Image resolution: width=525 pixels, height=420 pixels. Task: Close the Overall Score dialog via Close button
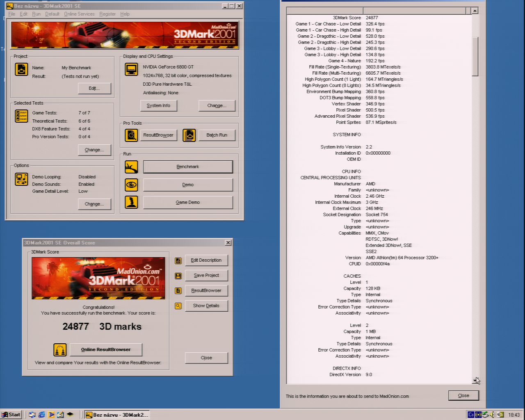206,358
